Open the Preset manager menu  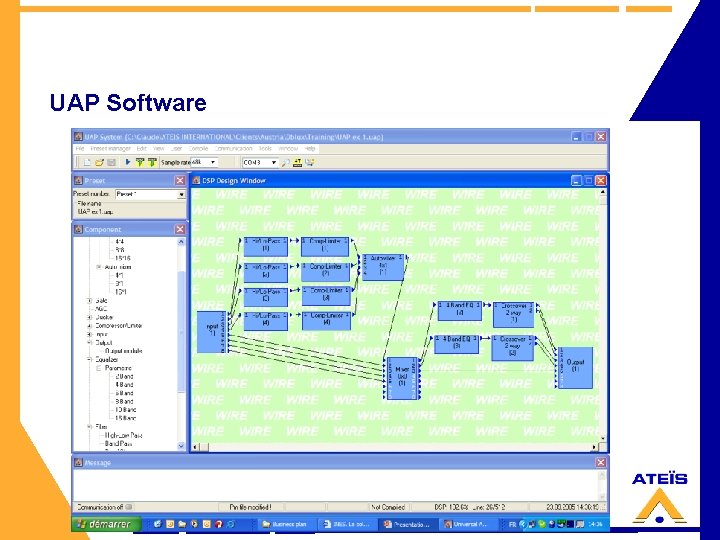[110, 149]
